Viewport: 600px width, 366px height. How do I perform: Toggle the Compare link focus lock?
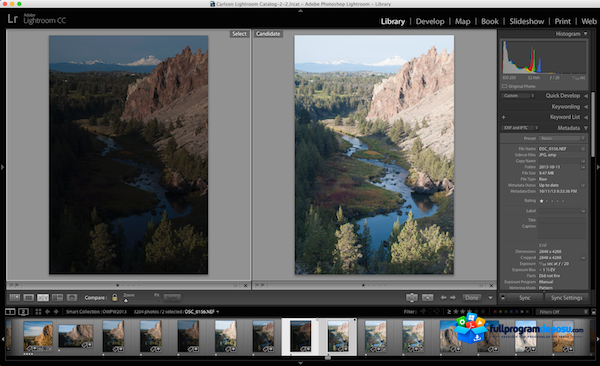pos(115,297)
